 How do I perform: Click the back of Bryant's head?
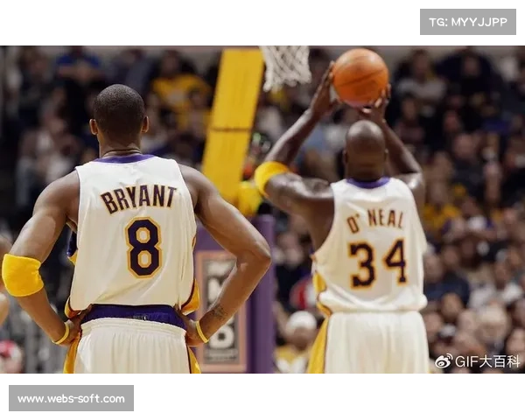tap(119, 114)
